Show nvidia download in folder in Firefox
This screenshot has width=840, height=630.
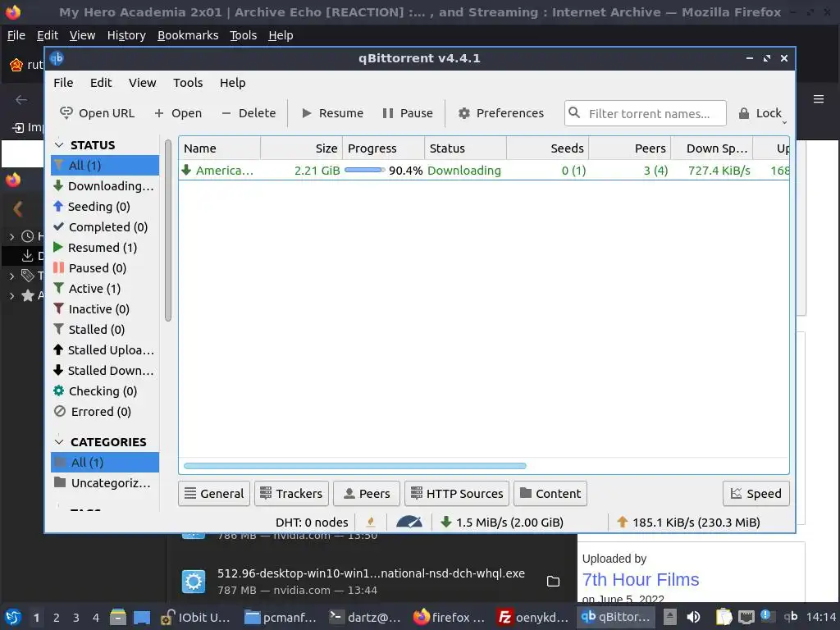pos(553,582)
